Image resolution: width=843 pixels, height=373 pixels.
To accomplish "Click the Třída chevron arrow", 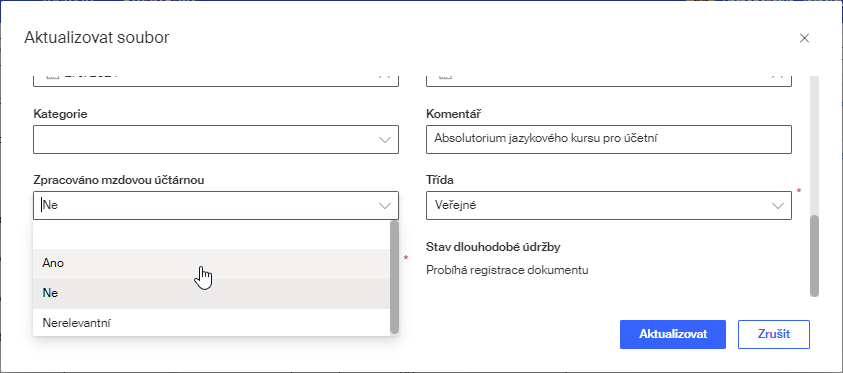I will (x=777, y=206).
